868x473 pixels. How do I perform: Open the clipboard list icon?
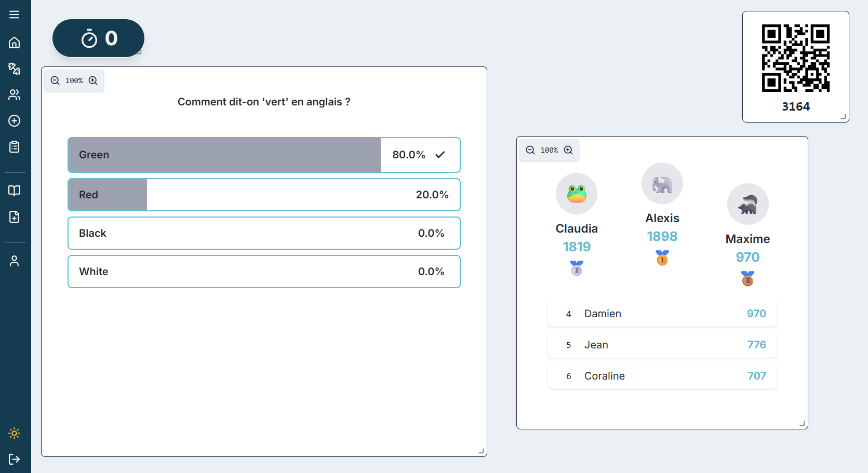(x=15, y=147)
